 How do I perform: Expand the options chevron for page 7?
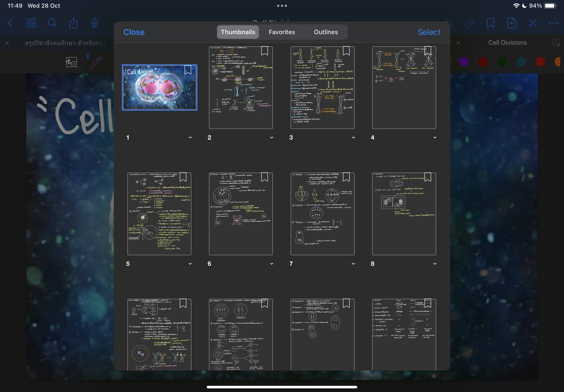353,264
